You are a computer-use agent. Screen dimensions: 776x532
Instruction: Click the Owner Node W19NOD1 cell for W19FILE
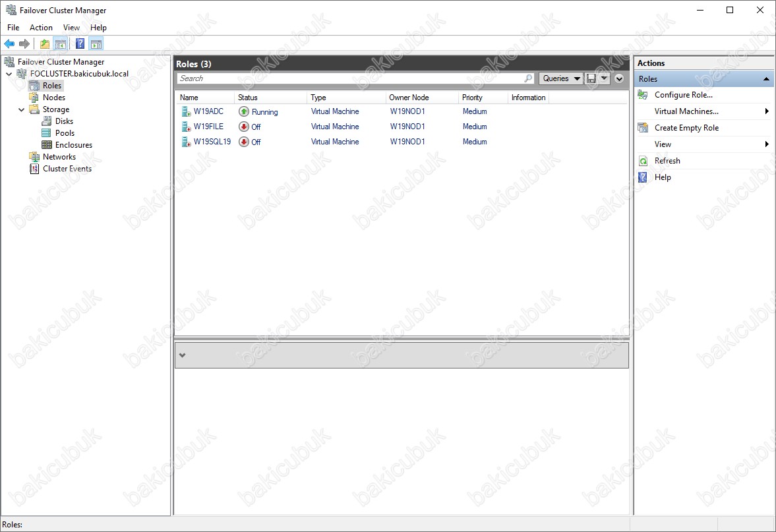pyautogui.click(x=407, y=127)
